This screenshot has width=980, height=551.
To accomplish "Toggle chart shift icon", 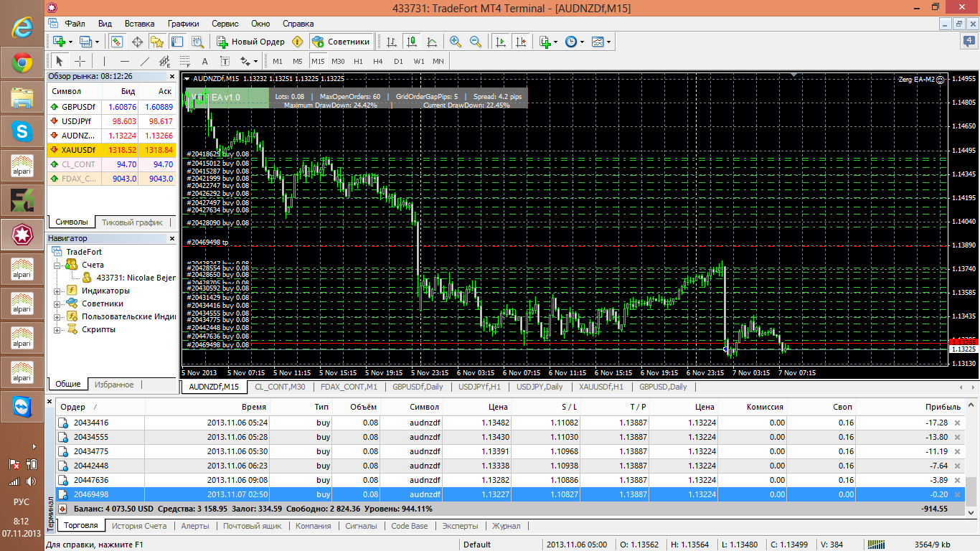I will [x=521, y=42].
